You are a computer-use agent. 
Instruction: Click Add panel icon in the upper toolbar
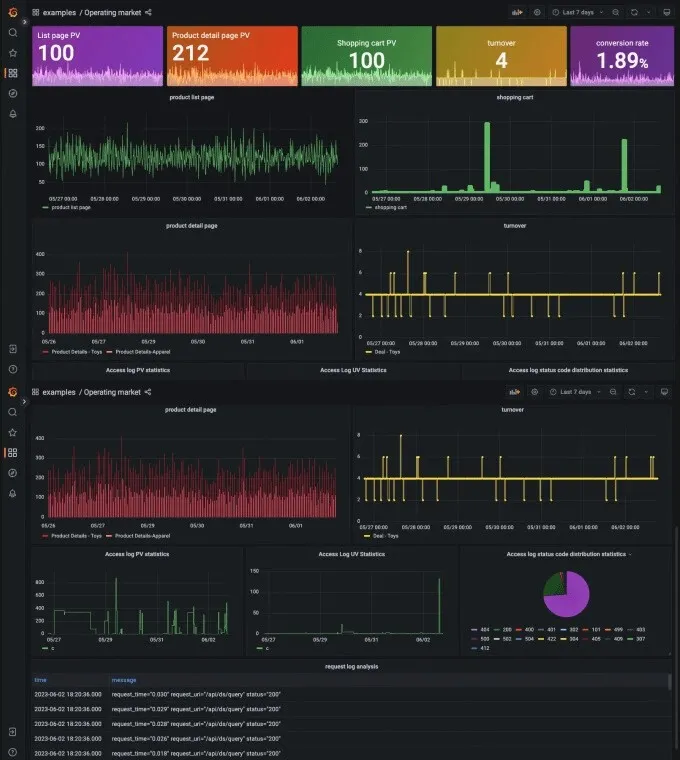(x=517, y=13)
